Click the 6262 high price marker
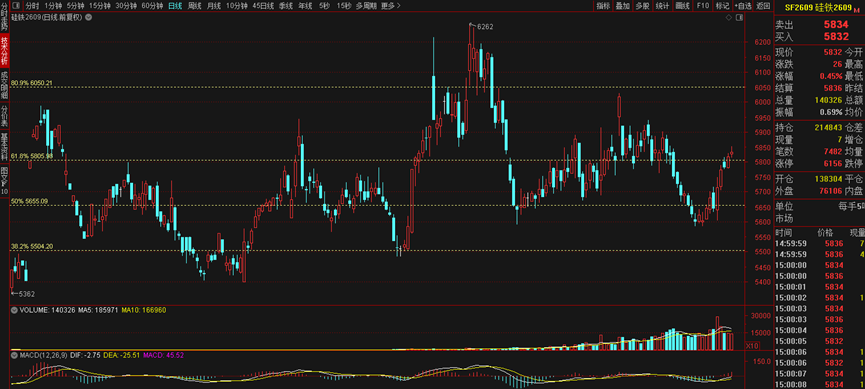Viewport: 865px width, 389px height. [x=484, y=26]
